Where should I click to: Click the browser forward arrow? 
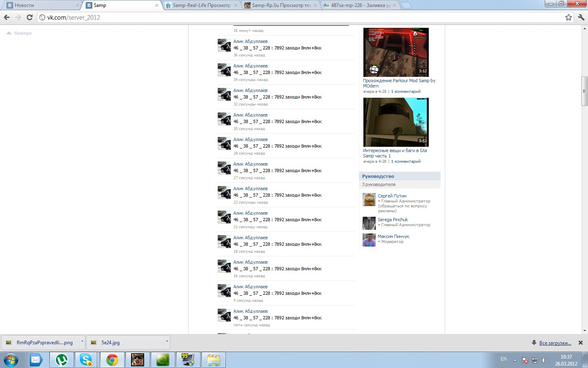pyautogui.click(x=18, y=17)
